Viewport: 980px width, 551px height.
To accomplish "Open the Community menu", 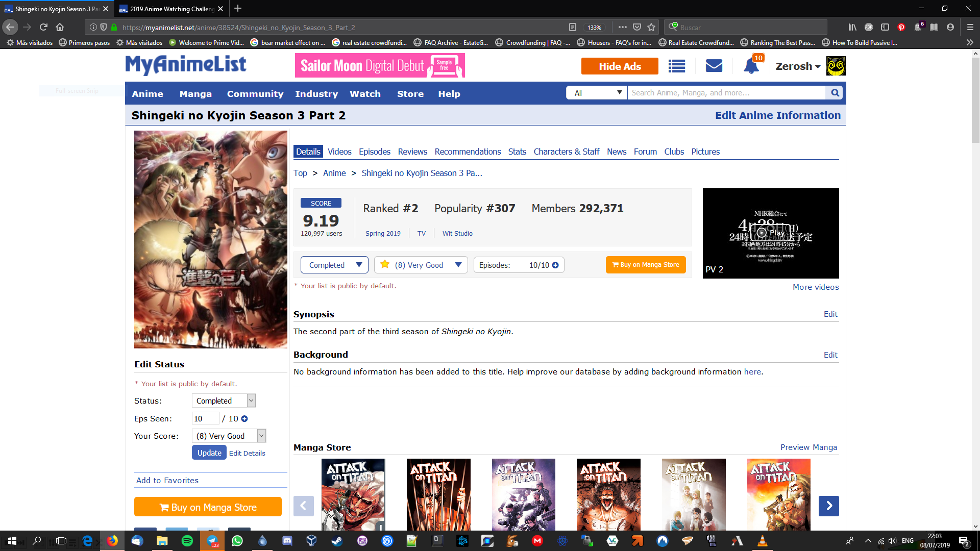I will point(255,94).
